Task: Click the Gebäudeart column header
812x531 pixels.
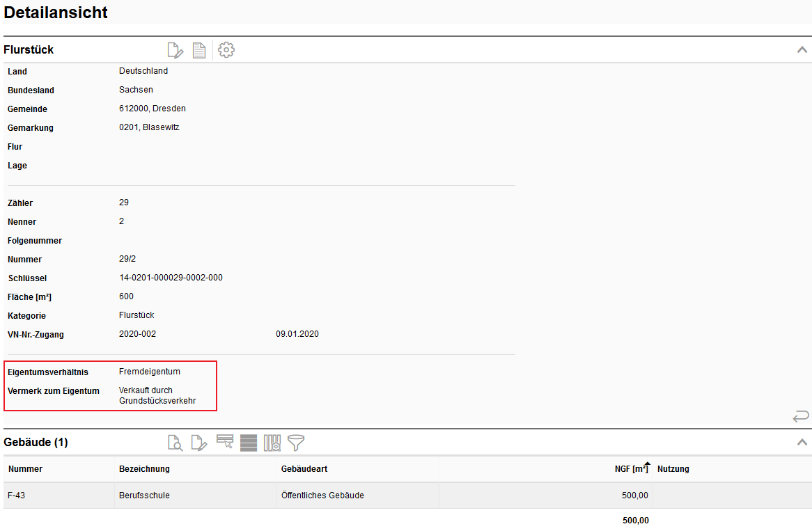Action: pyautogui.click(x=304, y=469)
